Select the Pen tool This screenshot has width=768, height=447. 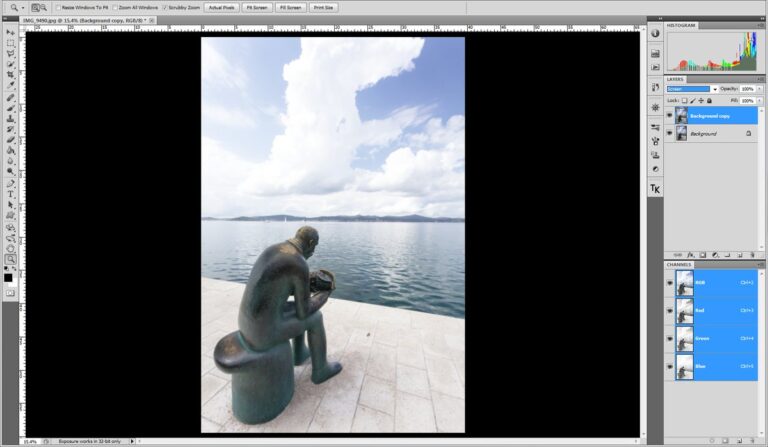(10, 184)
